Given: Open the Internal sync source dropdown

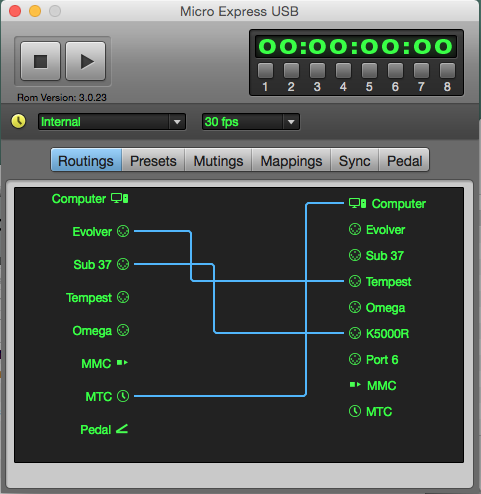Looking at the screenshot, I should tap(112, 122).
